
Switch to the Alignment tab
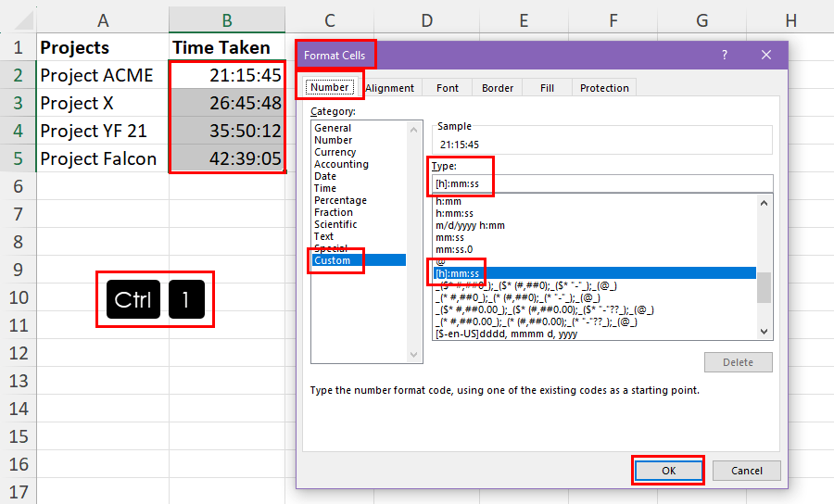(x=389, y=88)
